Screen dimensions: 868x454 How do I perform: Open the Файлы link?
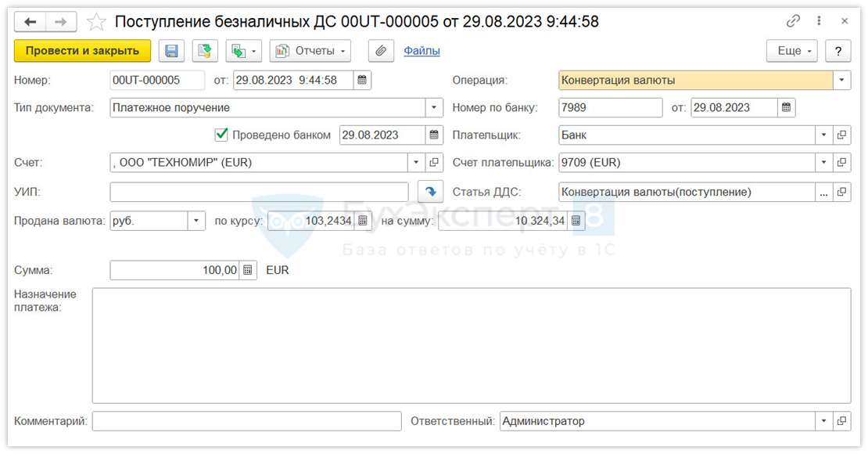(x=421, y=51)
